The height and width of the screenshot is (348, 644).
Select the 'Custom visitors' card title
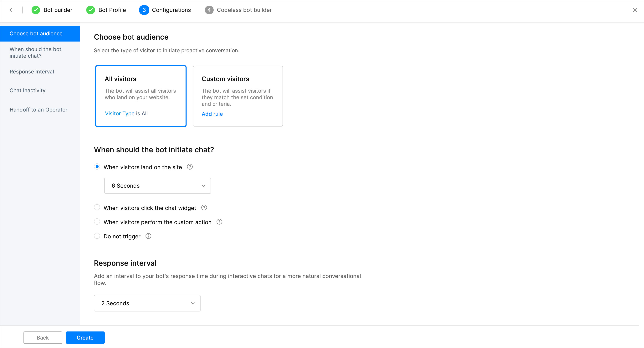click(x=225, y=79)
